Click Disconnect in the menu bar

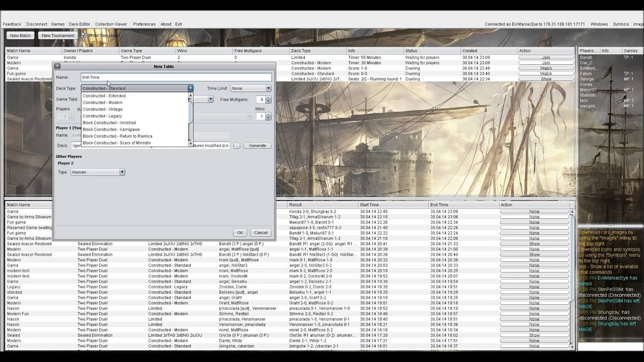pos(37,24)
